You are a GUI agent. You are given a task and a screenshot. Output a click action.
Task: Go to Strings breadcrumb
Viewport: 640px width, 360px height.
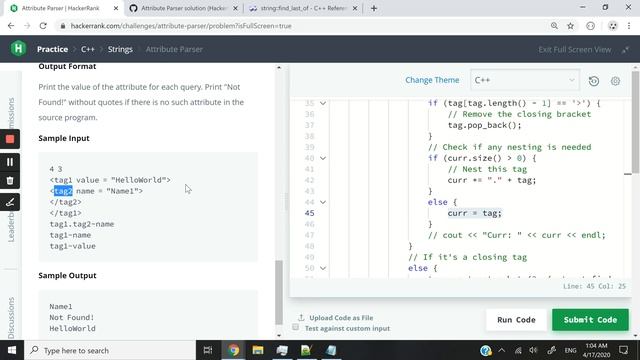[120, 49]
